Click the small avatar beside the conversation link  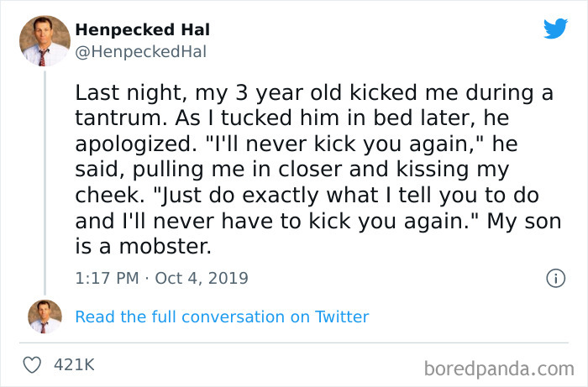(45, 316)
